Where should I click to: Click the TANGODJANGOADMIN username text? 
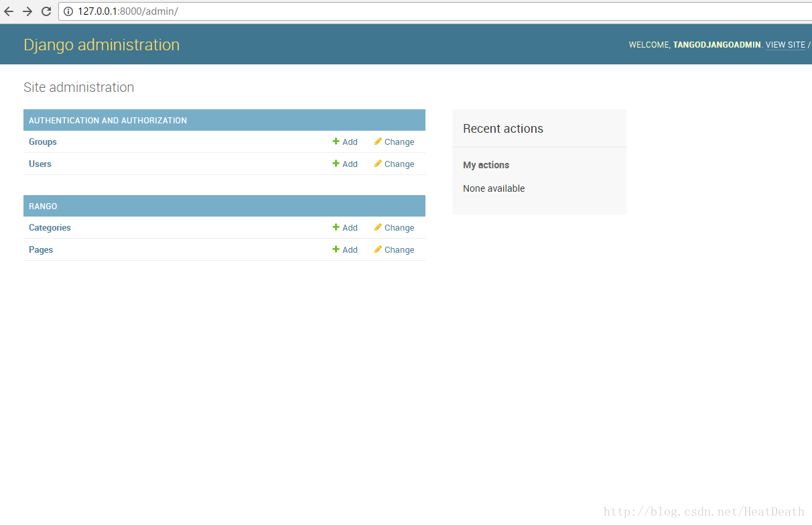pyautogui.click(x=717, y=45)
